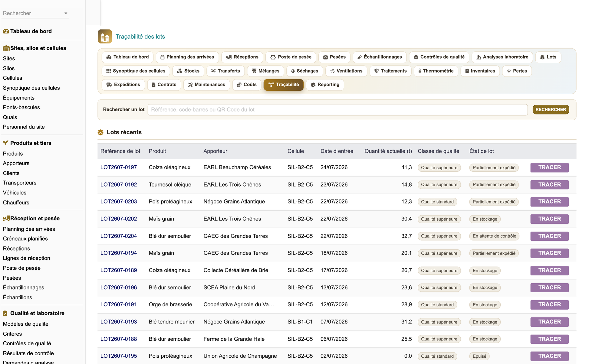The width and height of the screenshot is (589, 364).
Task: Open the Contrôles de qualité tab
Action: (439, 57)
